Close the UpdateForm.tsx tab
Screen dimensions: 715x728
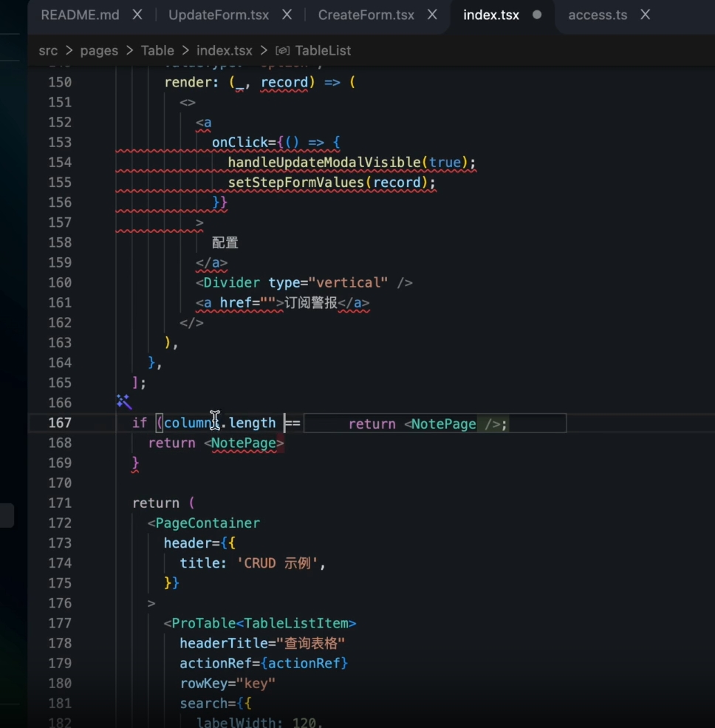coord(287,15)
